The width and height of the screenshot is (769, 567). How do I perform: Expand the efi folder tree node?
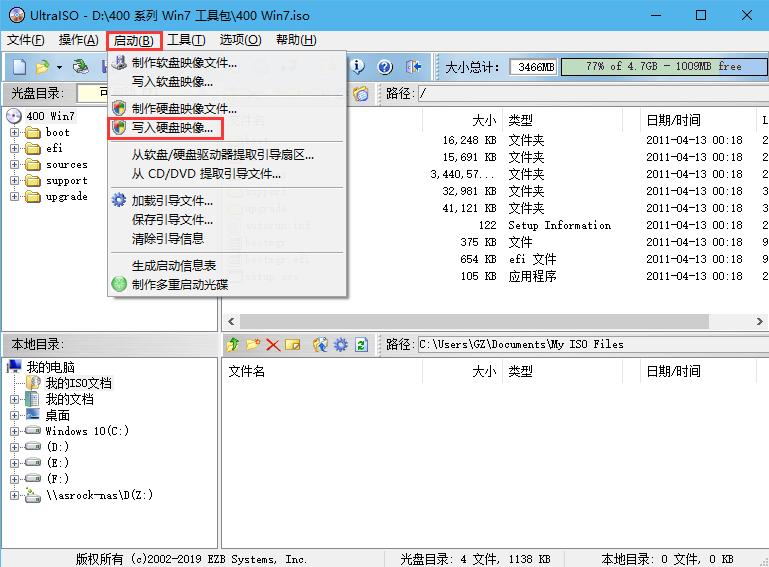coord(14,148)
